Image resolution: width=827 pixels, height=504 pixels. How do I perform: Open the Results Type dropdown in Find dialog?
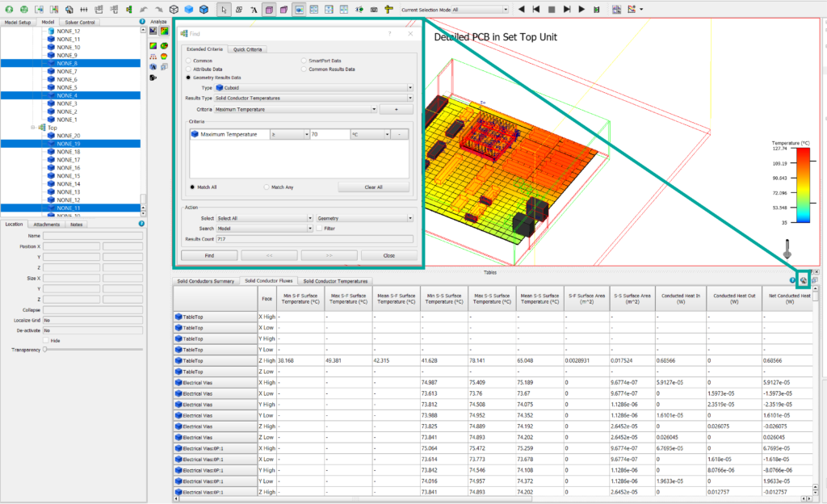point(410,98)
